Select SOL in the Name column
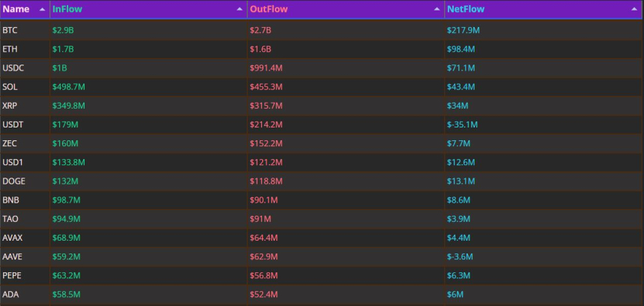This screenshot has height=306, width=644. point(10,87)
